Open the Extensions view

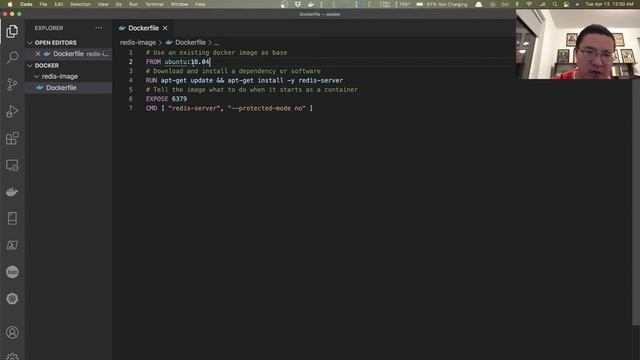click(x=12, y=138)
